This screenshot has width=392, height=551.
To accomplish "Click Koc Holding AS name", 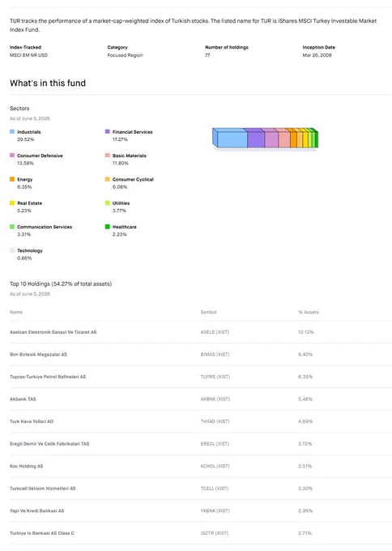I will 27,466.
